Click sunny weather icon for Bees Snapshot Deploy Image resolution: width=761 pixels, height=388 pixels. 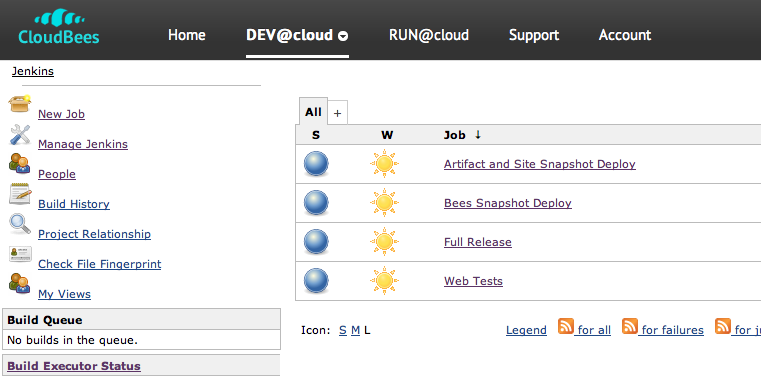(384, 202)
